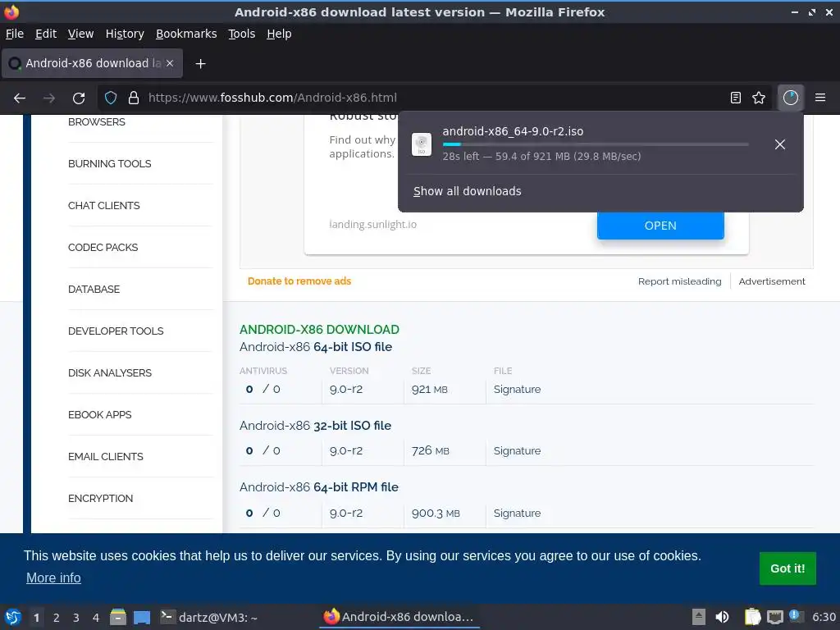840x630 pixels.
Task: Open the Firefox hamburger application menu
Action: point(820,98)
